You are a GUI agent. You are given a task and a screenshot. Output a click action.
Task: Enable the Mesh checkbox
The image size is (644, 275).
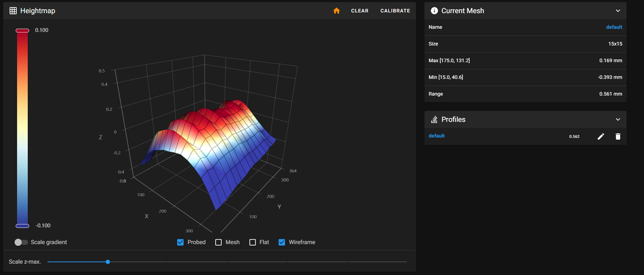[x=219, y=242]
